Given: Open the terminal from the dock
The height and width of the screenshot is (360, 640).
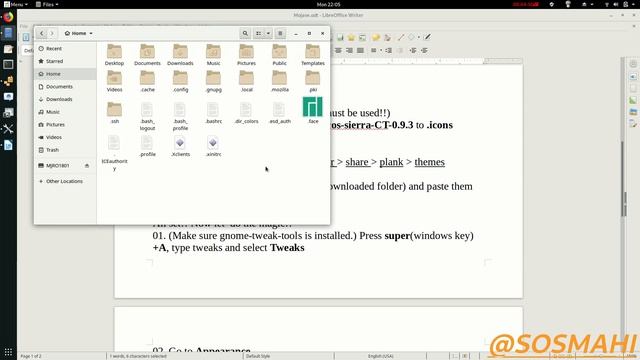Looking at the screenshot, I should pyautogui.click(x=8, y=64).
